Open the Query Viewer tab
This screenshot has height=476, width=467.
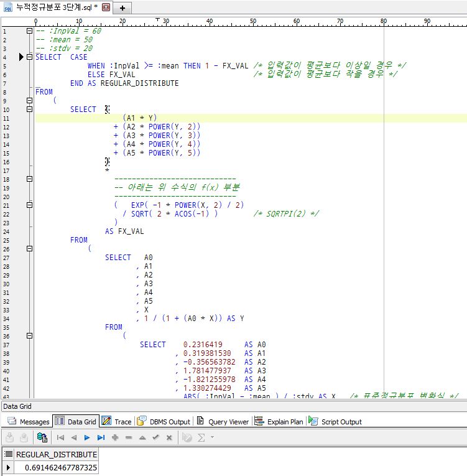[223, 421]
